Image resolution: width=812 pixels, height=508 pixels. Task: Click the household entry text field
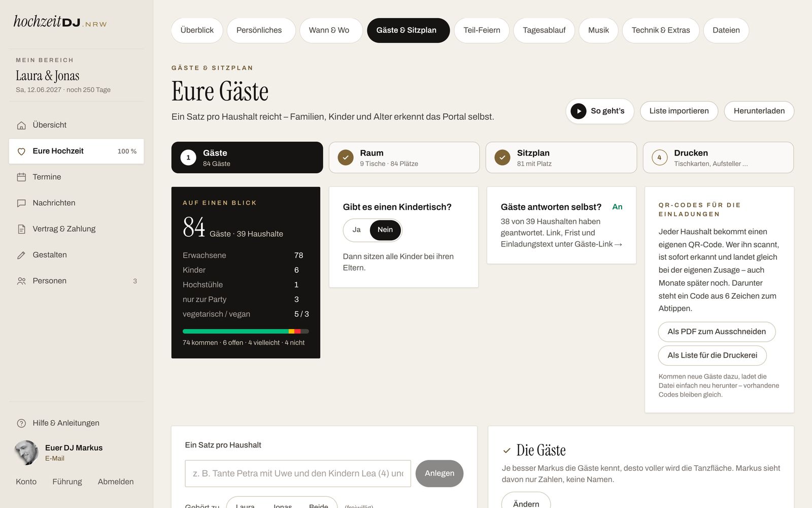tap(298, 473)
